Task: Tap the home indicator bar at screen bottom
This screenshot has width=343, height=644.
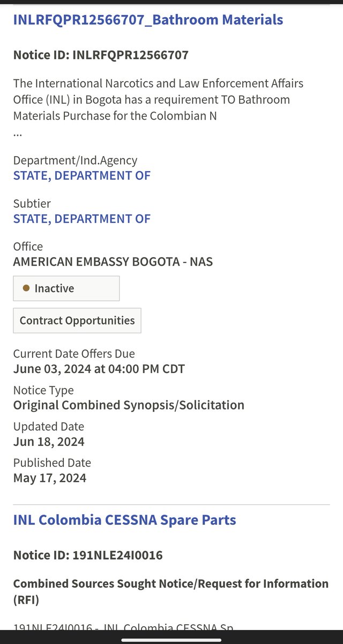Action: (x=171, y=639)
